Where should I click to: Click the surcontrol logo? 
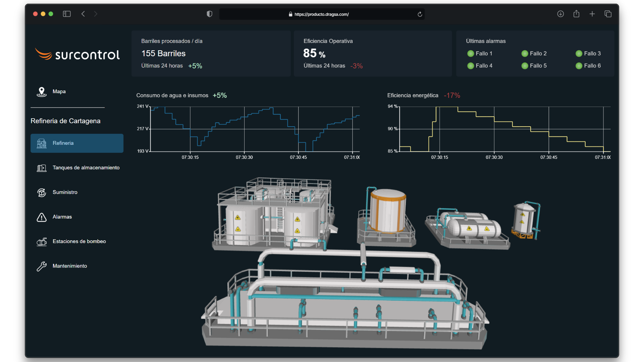point(77,54)
